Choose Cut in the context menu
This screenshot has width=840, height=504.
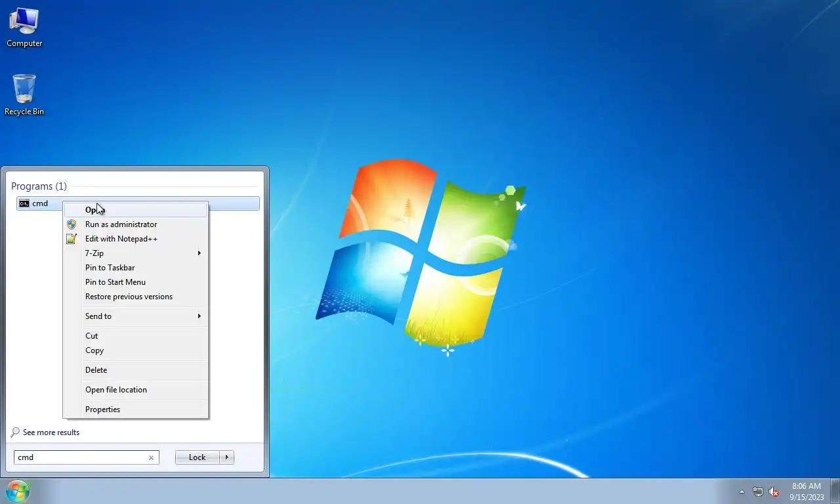point(136,336)
